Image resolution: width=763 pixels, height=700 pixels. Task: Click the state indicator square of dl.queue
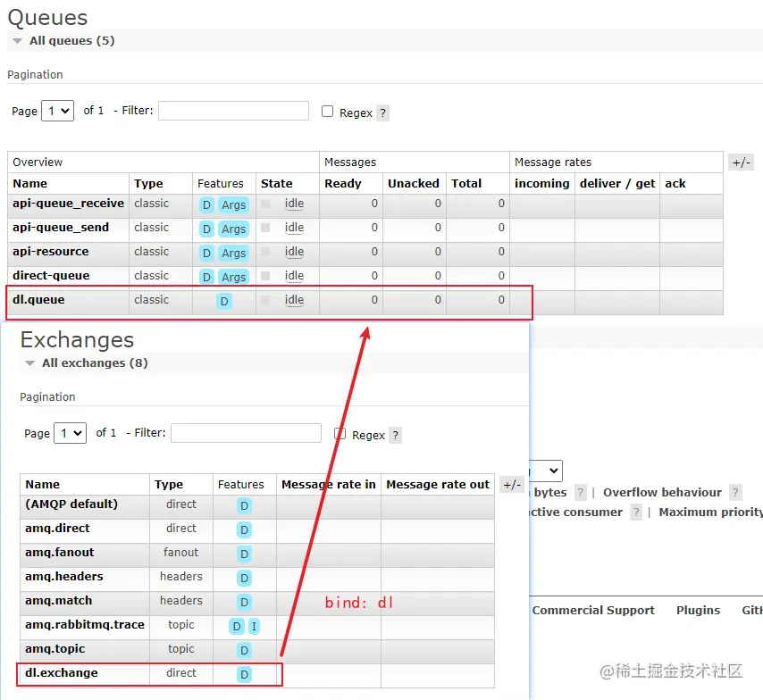265,300
